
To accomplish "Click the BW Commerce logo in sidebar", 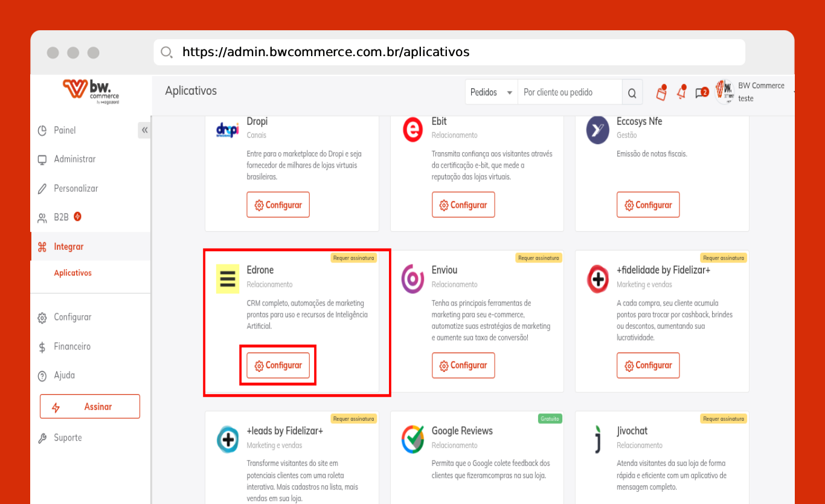I will tap(91, 91).
